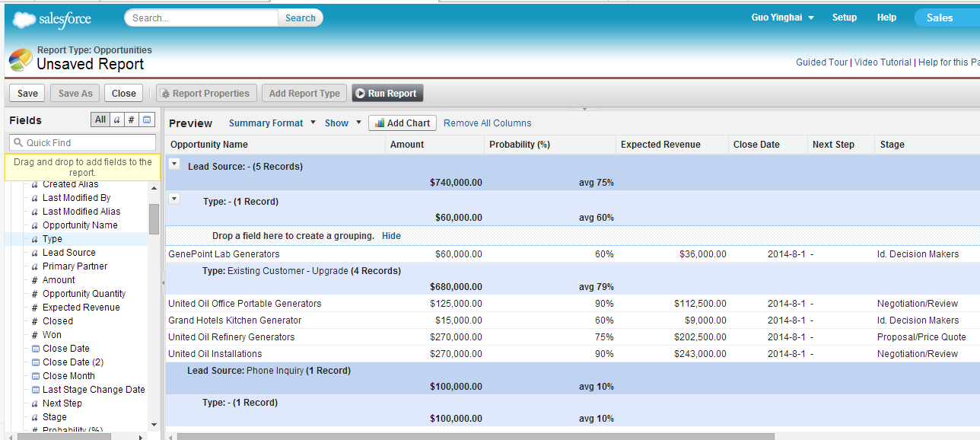Click number icon beside Closed field
This screenshot has height=440, width=980.
click(x=35, y=321)
